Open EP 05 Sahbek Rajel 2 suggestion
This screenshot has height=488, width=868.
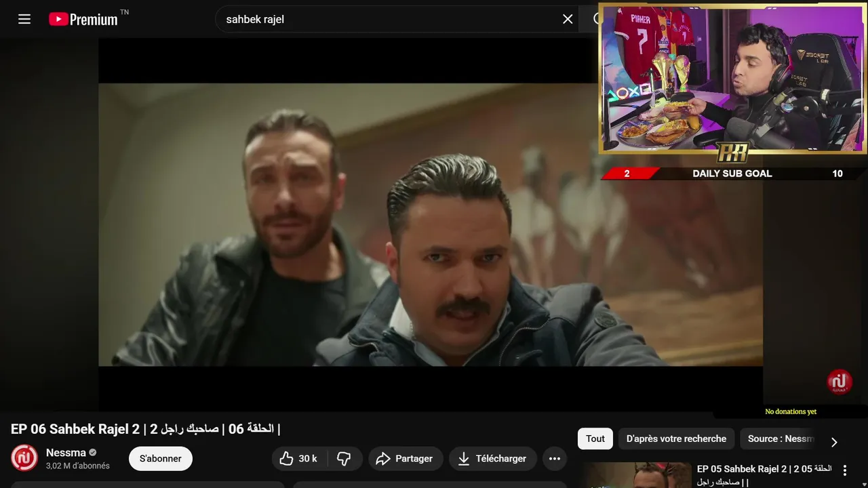764,475
